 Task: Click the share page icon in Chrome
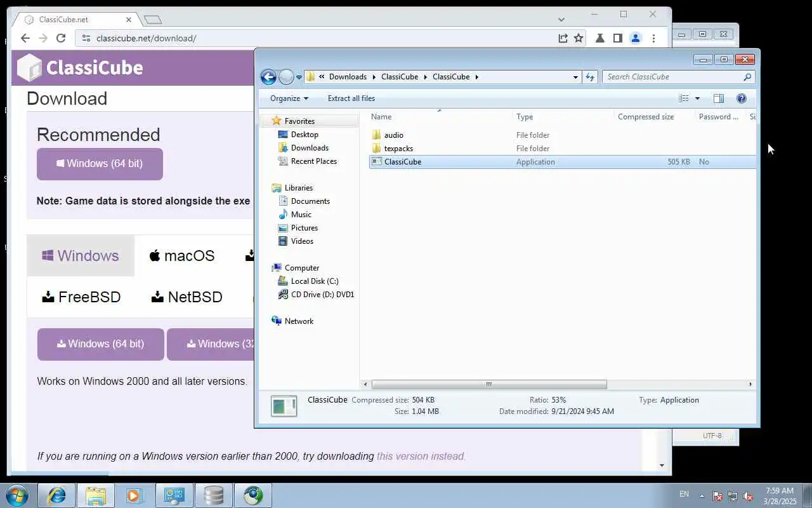coord(563,38)
